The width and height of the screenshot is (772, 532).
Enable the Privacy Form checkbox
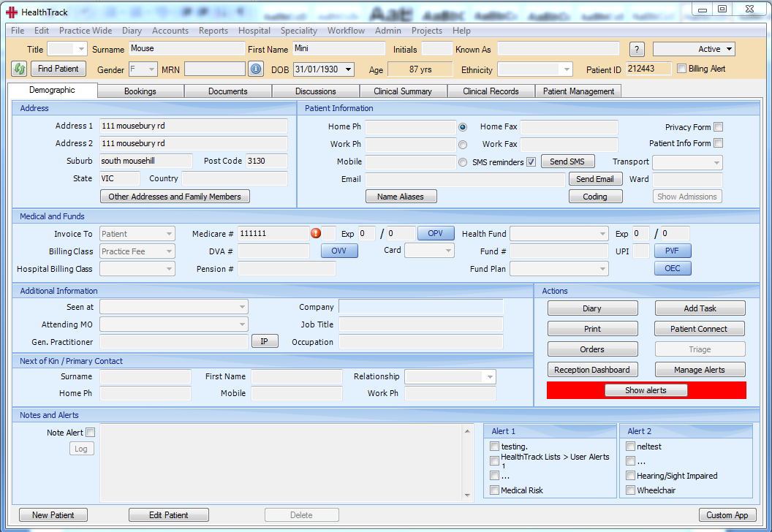[x=719, y=127]
